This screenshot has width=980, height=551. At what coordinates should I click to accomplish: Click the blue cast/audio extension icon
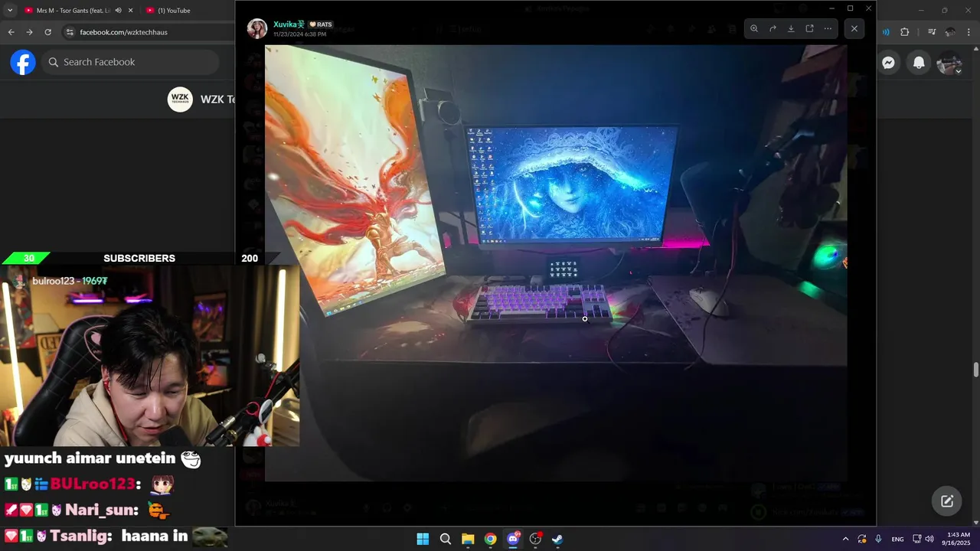tap(886, 32)
